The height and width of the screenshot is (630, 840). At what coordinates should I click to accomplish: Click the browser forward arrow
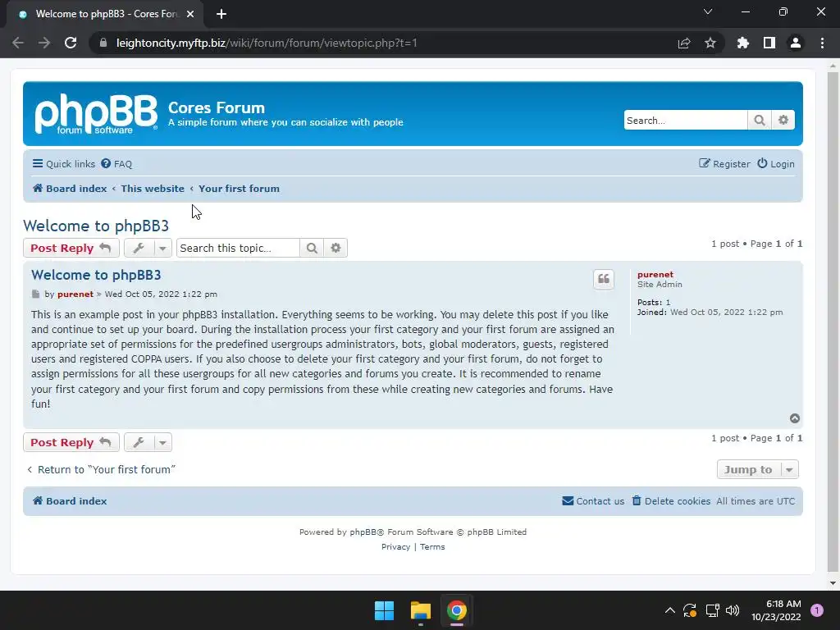tap(44, 43)
